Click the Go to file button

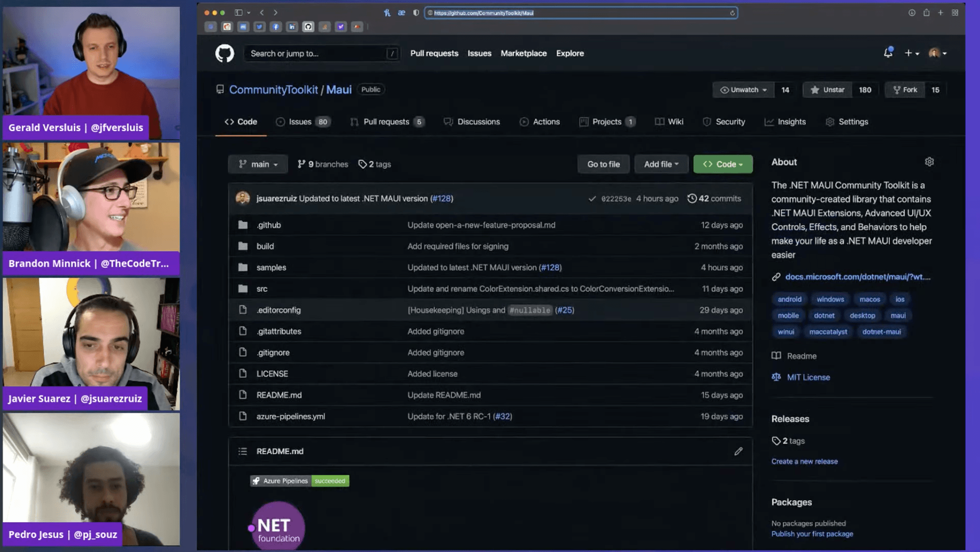click(603, 164)
